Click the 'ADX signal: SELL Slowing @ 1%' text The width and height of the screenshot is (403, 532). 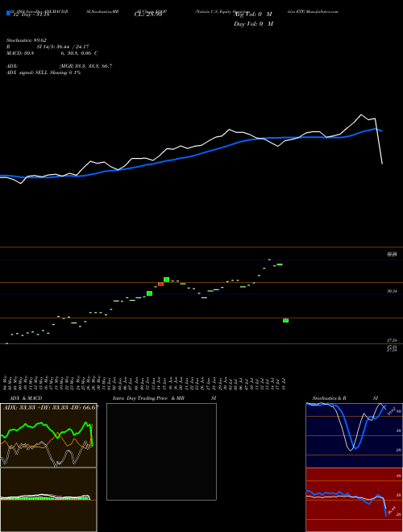point(44,73)
